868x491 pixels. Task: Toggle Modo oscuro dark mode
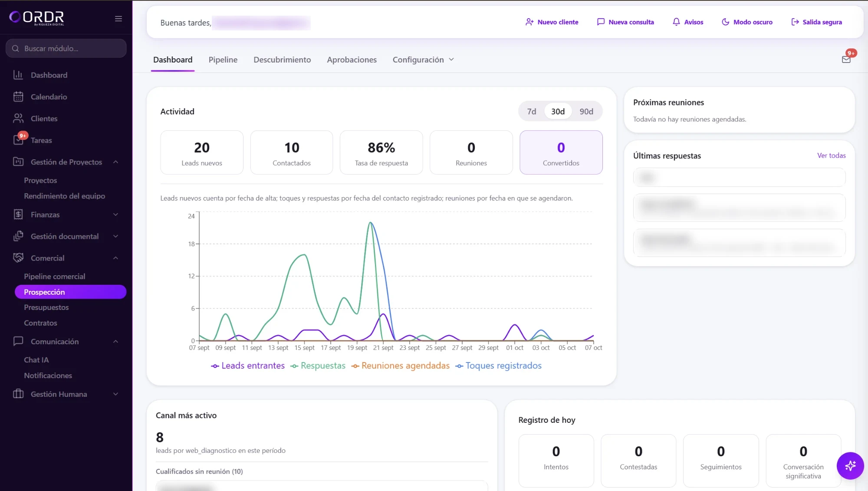(747, 22)
